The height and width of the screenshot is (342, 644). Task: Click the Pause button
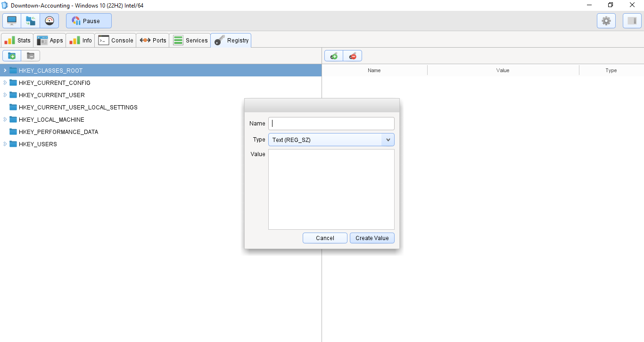[89, 20]
